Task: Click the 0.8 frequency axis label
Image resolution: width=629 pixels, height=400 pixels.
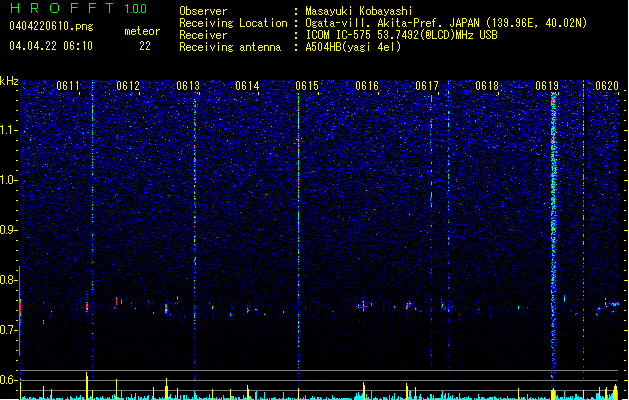Action: pos(9,280)
